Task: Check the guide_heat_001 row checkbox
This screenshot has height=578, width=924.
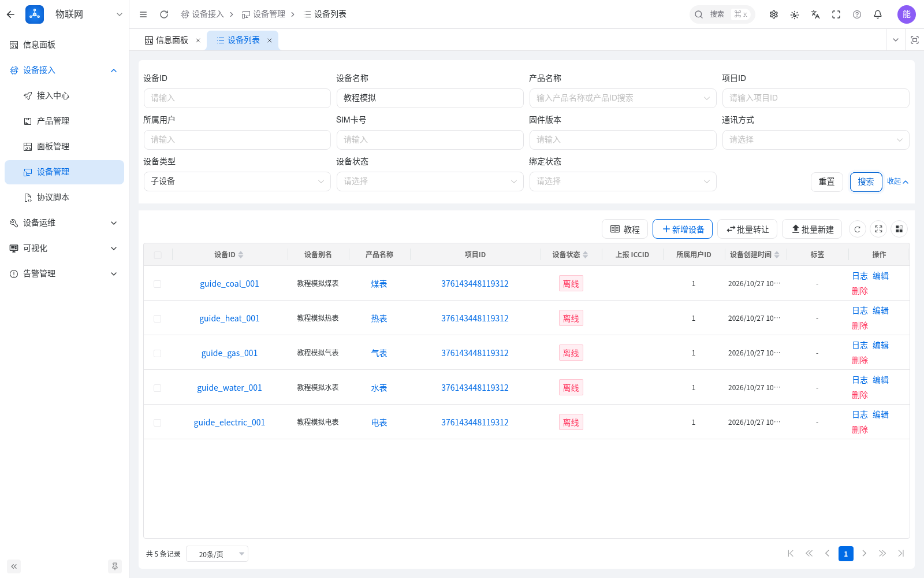Action: [x=158, y=318]
